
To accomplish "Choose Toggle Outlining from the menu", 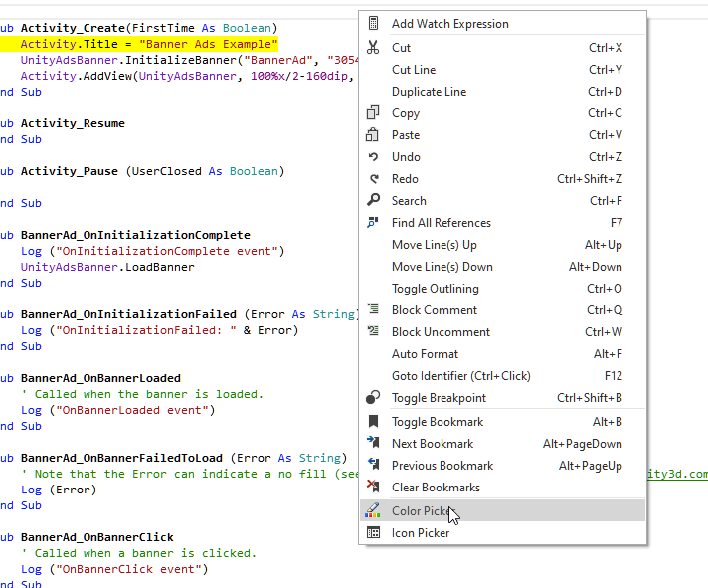I will click(x=502, y=289).
